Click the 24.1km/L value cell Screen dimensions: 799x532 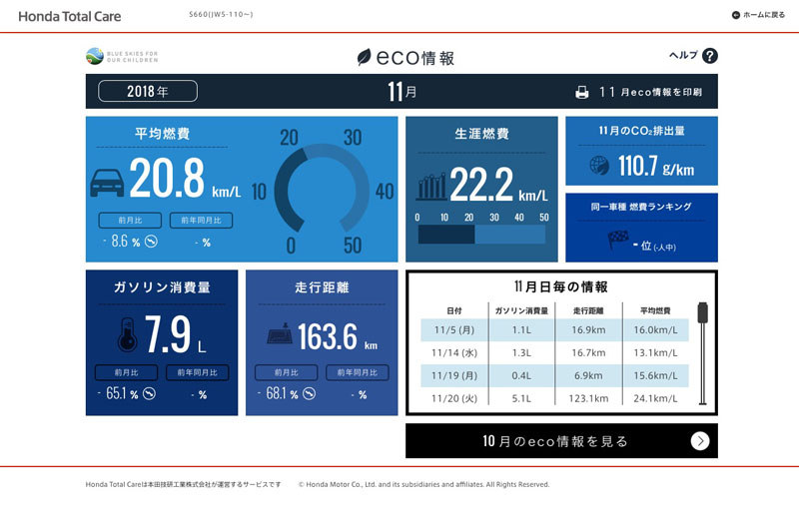655,398
